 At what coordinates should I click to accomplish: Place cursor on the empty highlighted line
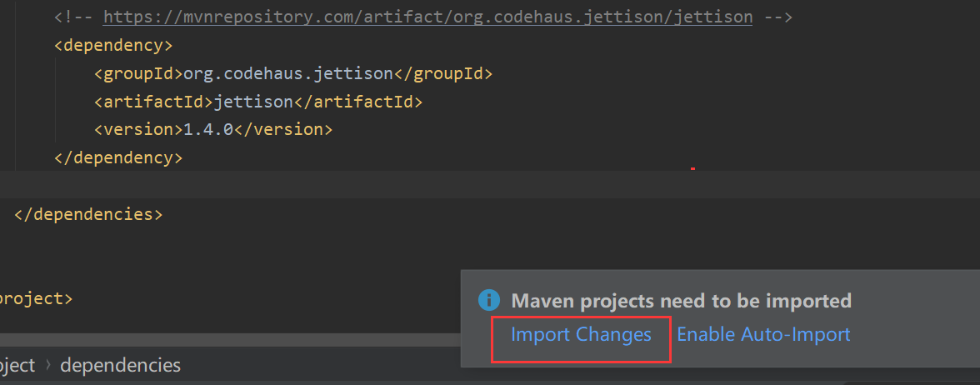pos(333,184)
